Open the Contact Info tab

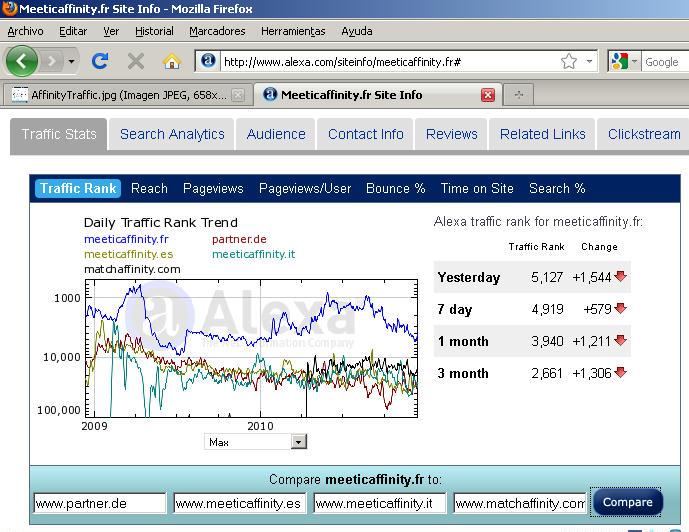pos(366,134)
